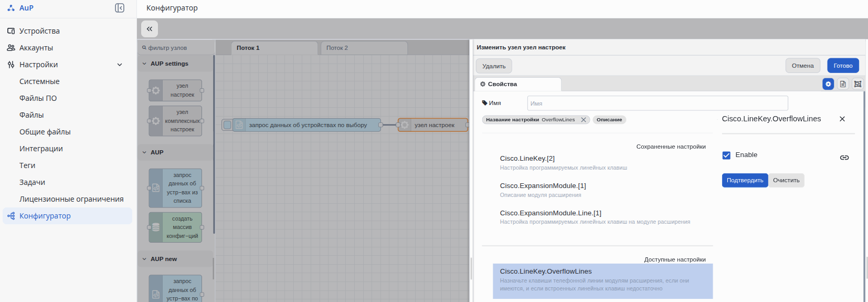
Task: Select узел настроек node on canvas
Action: point(433,125)
